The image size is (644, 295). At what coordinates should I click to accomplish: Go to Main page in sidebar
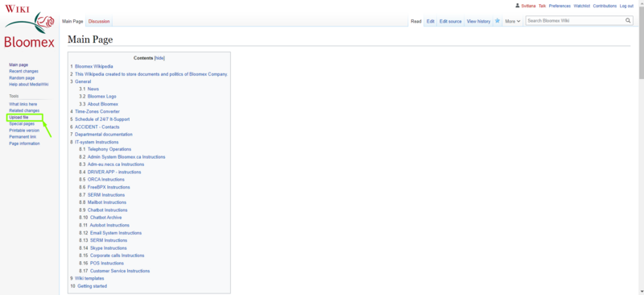click(19, 65)
